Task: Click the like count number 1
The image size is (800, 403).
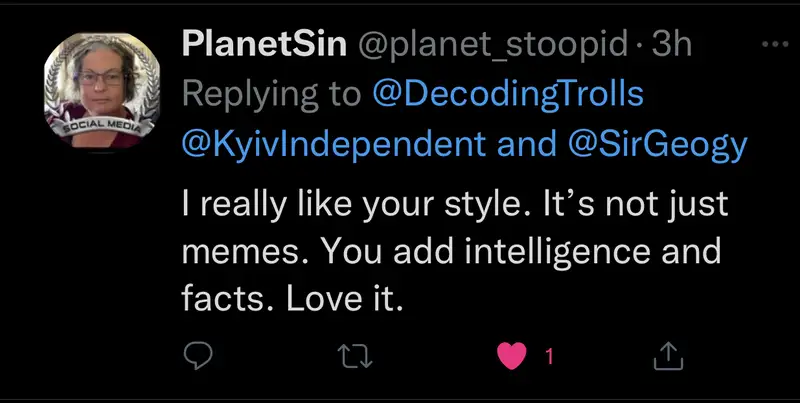Action: [x=548, y=355]
